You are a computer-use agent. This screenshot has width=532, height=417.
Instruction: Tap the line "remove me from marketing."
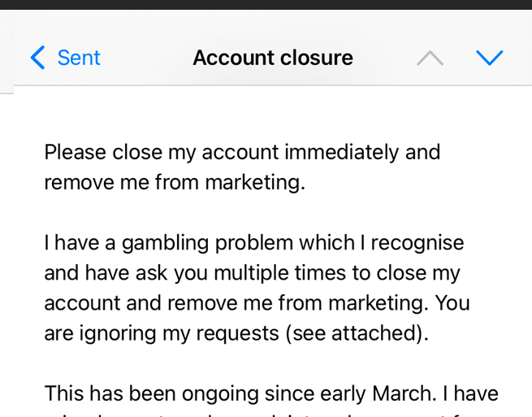(x=175, y=182)
